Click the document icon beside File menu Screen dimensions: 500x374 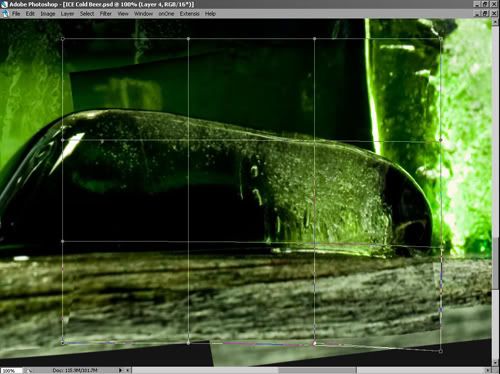[5, 14]
